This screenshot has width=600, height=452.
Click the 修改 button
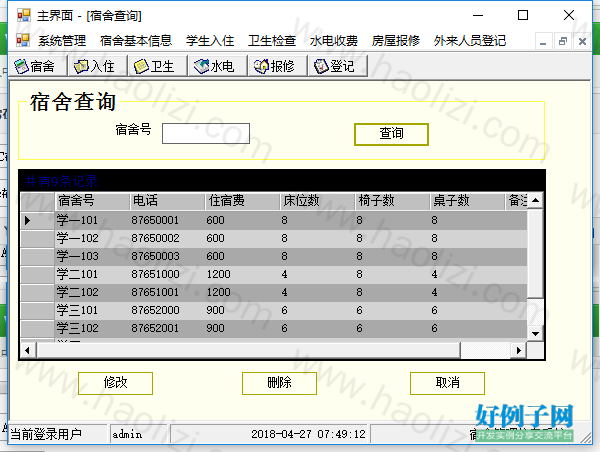click(115, 383)
